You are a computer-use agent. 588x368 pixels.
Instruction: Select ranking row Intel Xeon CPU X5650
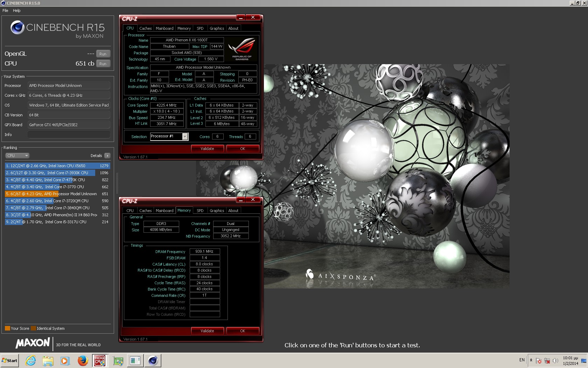(x=57, y=166)
